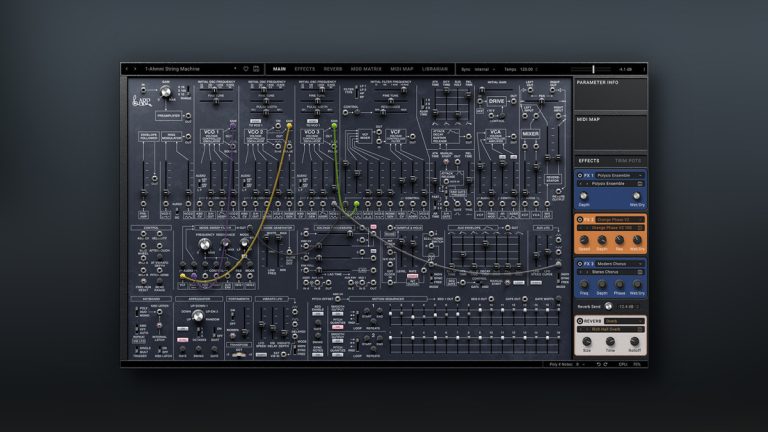The height and width of the screenshot is (432, 768).
Task: Open FX 2 Orange Phase type dropdown
Action: coord(619,219)
